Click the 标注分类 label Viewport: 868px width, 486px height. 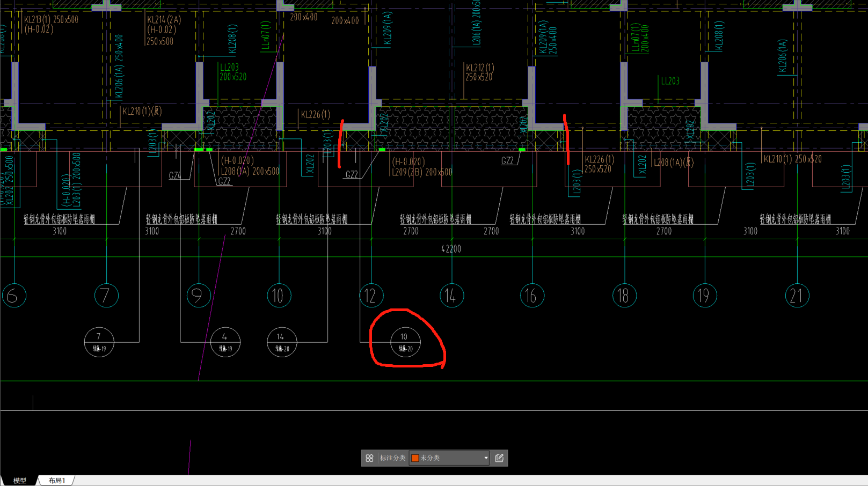pyautogui.click(x=392, y=458)
